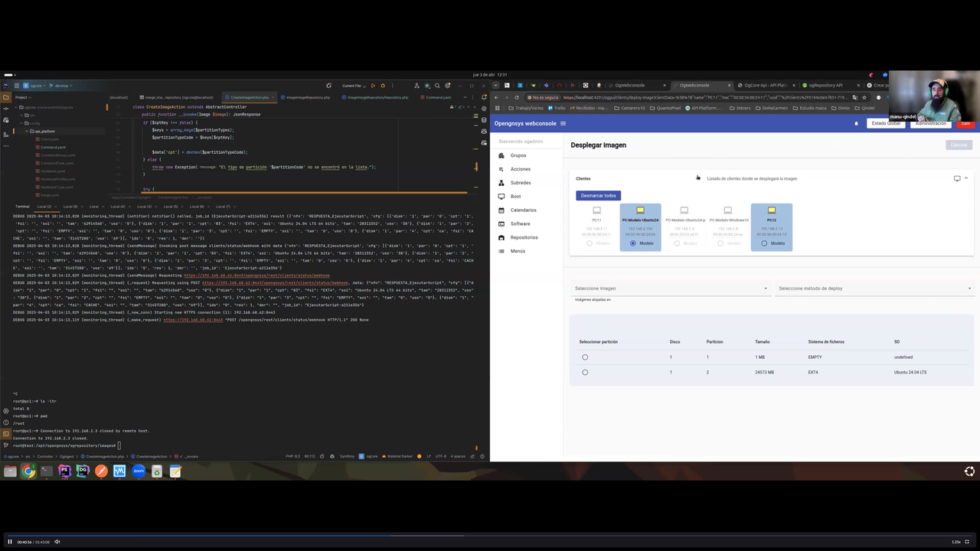This screenshot has width=980, height=551.
Task: Open Software in the webconsole sidebar
Action: 520,223
